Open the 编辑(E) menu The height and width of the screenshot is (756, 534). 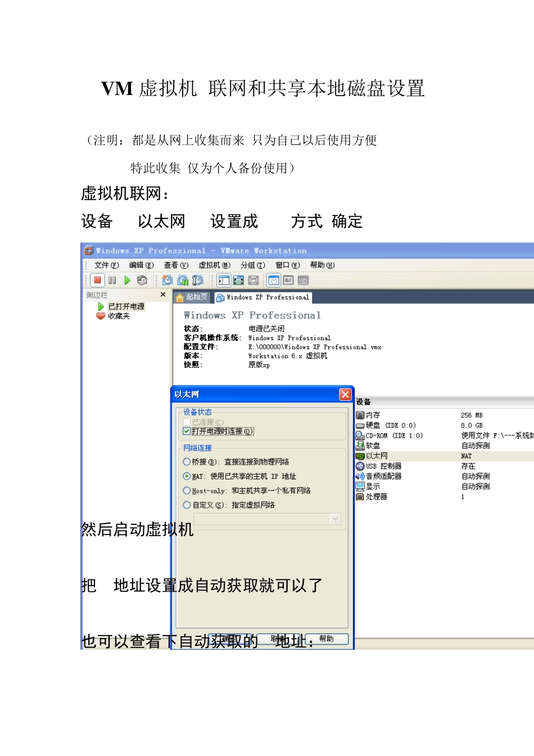coord(141,265)
